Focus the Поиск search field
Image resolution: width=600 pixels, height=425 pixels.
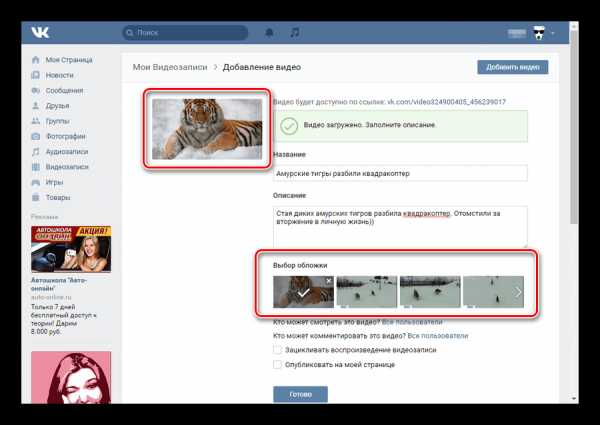[185, 33]
